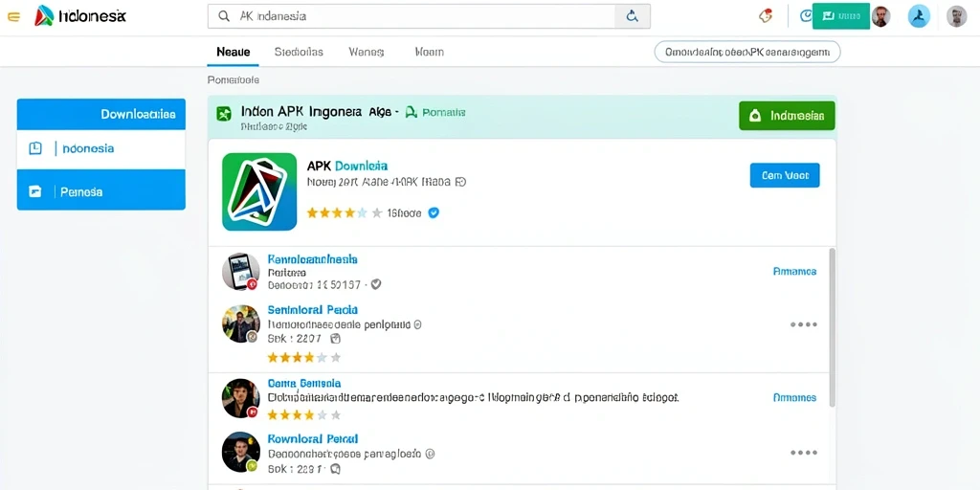This screenshot has height=490, width=980.
Task: Click the rounded APK pill button
Action: (747, 53)
